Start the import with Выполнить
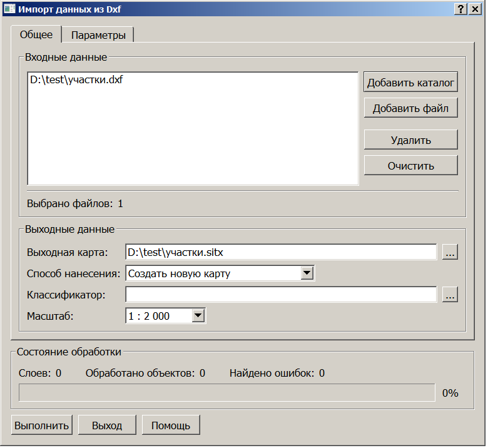 click(x=42, y=425)
